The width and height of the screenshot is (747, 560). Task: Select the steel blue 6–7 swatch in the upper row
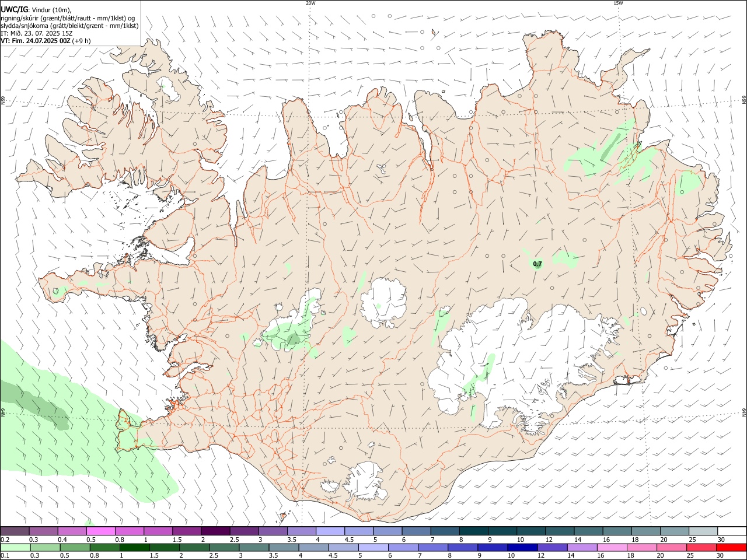point(417,531)
